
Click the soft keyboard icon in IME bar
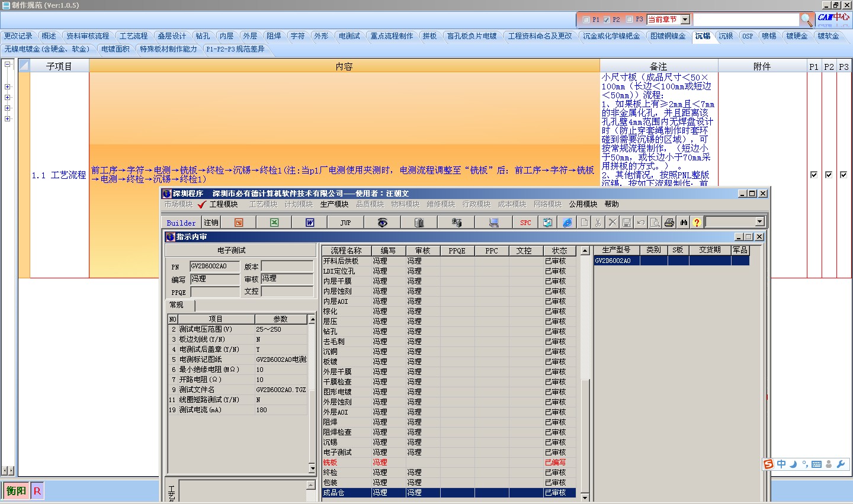[x=816, y=464]
